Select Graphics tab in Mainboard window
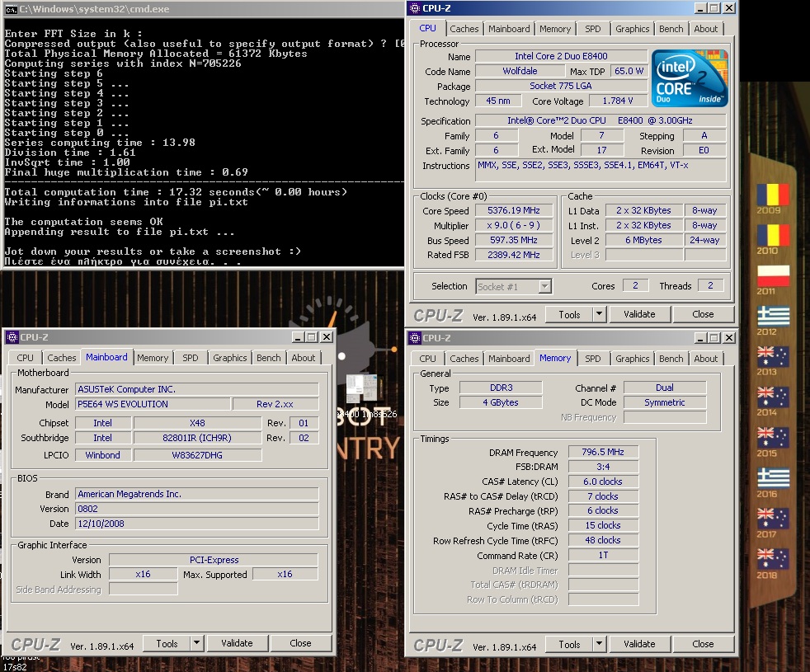The width and height of the screenshot is (810, 672). [x=229, y=358]
